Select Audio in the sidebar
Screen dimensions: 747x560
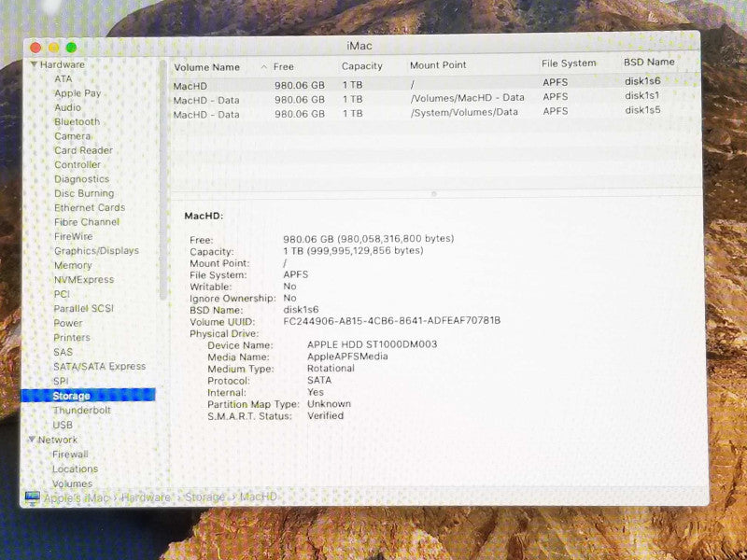pyautogui.click(x=67, y=107)
